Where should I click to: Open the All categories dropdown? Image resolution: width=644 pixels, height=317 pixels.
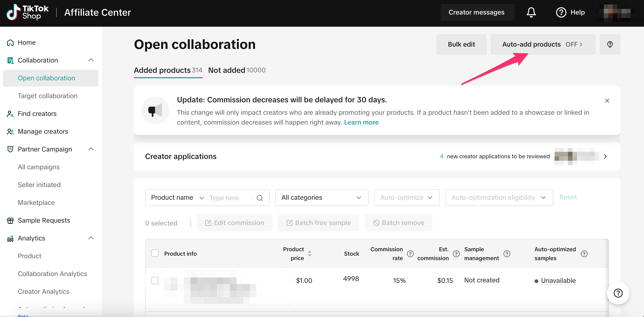pyautogui.click(x=322, y=198)
